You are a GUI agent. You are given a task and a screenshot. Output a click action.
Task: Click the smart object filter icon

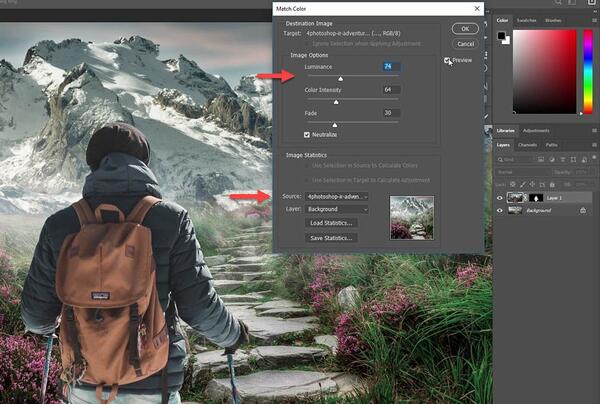584,159
